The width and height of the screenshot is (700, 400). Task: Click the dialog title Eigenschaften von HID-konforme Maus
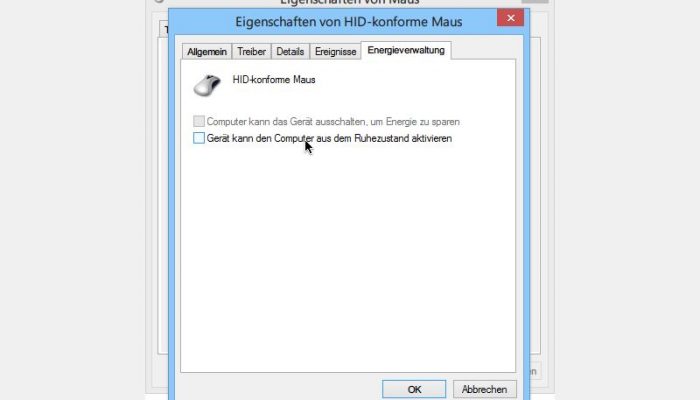coord(349,21)
